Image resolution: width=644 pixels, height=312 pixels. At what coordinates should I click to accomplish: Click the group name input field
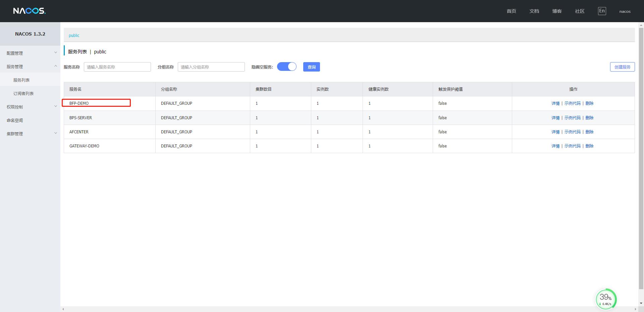tap(211, 67)
